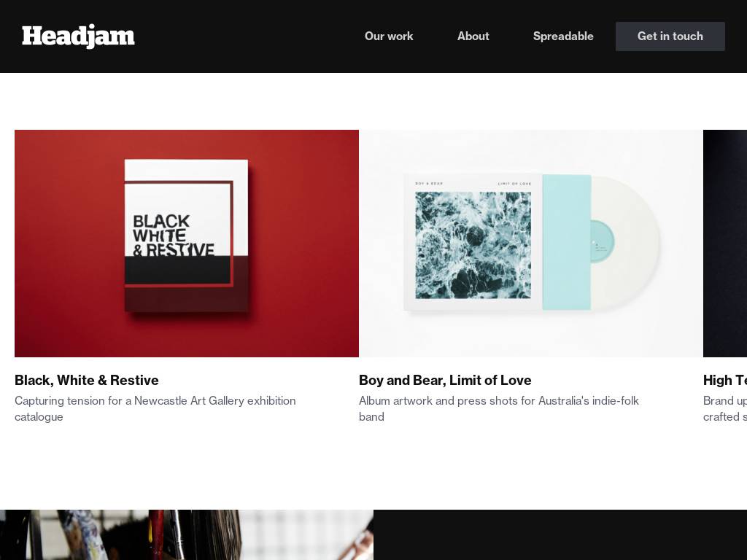The image size is (747, 560).
Task: Open the Our work menu item
Action: coord(389,36)
